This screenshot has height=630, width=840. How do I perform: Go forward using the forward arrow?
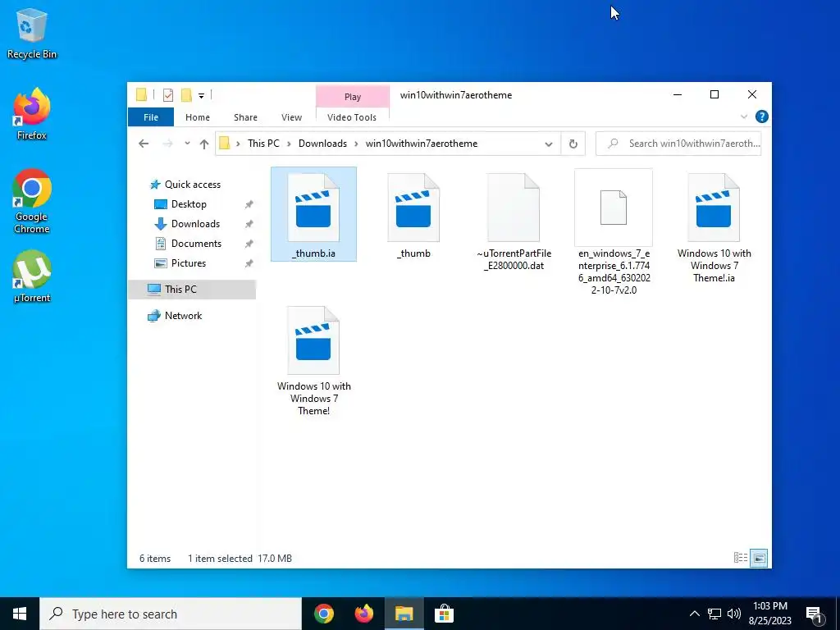point(167,144)
